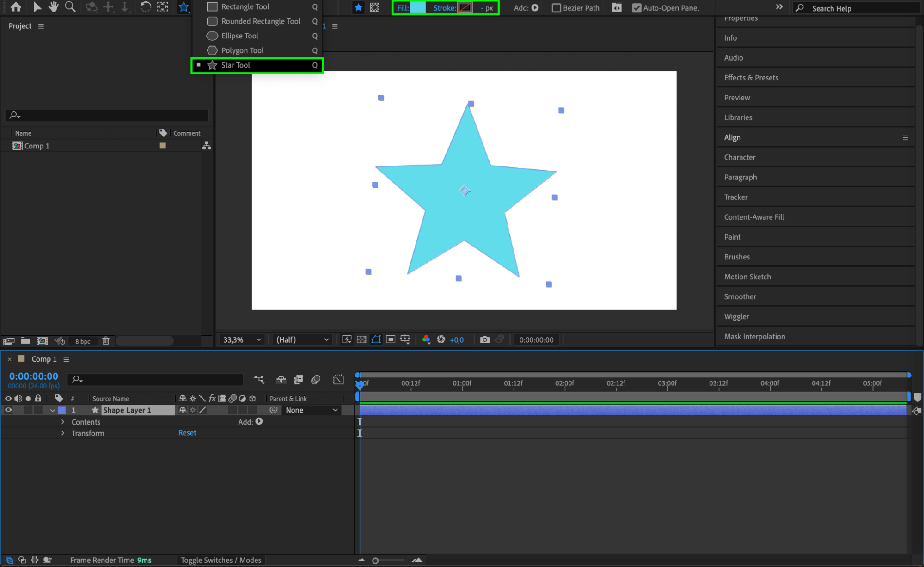This screenshot has width=924, height=567.
Task: Select the Rotation tool
Action: [145, 7]
